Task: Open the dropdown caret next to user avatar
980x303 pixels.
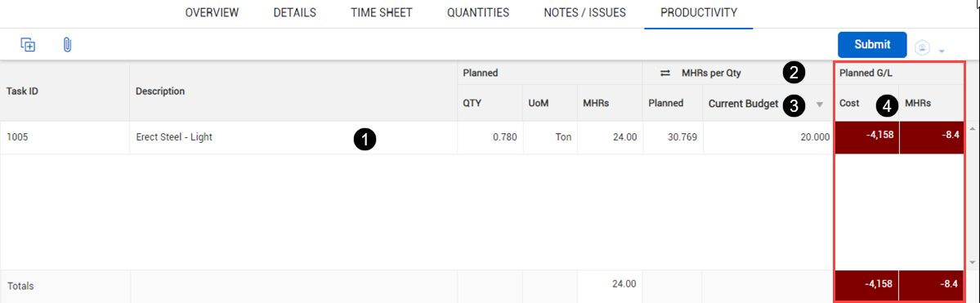Action: (942, 51)
